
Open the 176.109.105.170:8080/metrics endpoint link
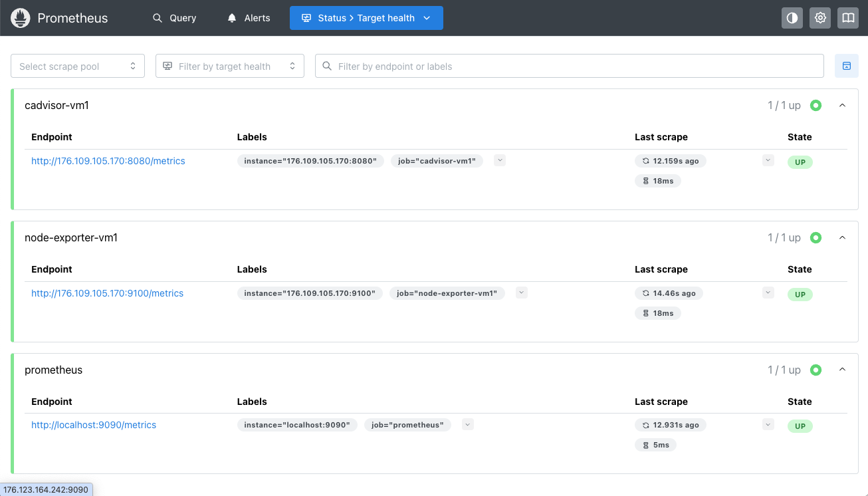coord(108,161)
